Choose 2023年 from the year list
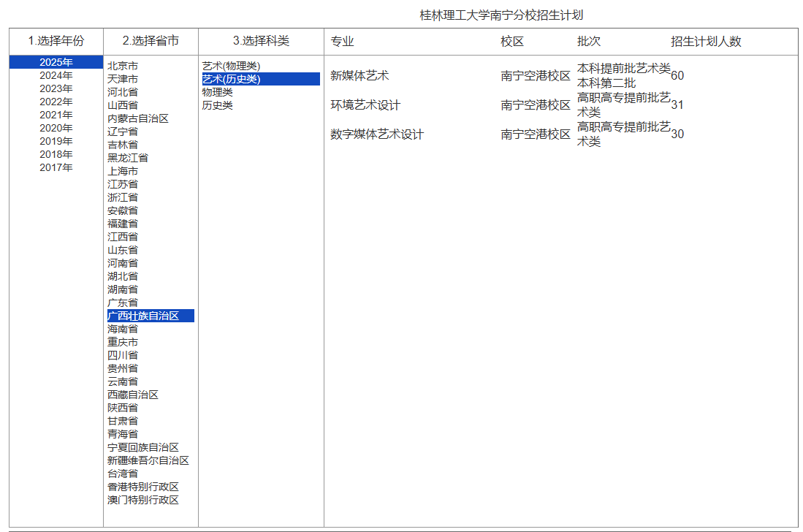Viewport: 803px width, 532px height. tap(56, 88)
